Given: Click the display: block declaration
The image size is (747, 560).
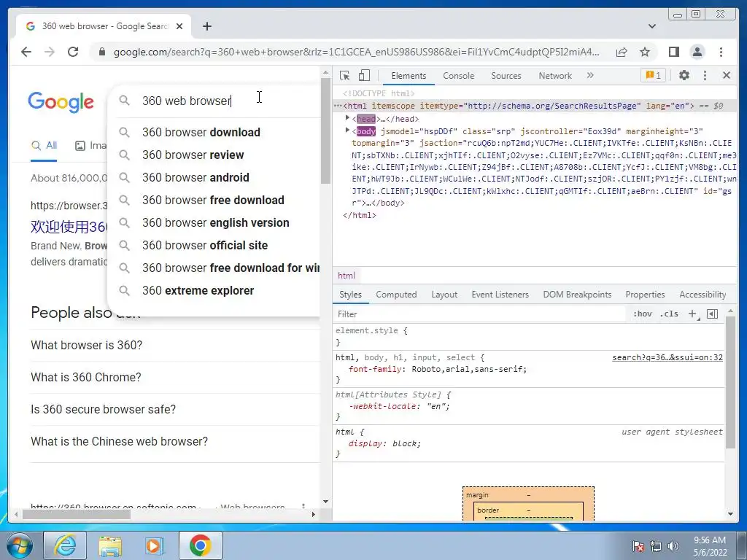Looking at the screenshot, I should coord(385,443).
